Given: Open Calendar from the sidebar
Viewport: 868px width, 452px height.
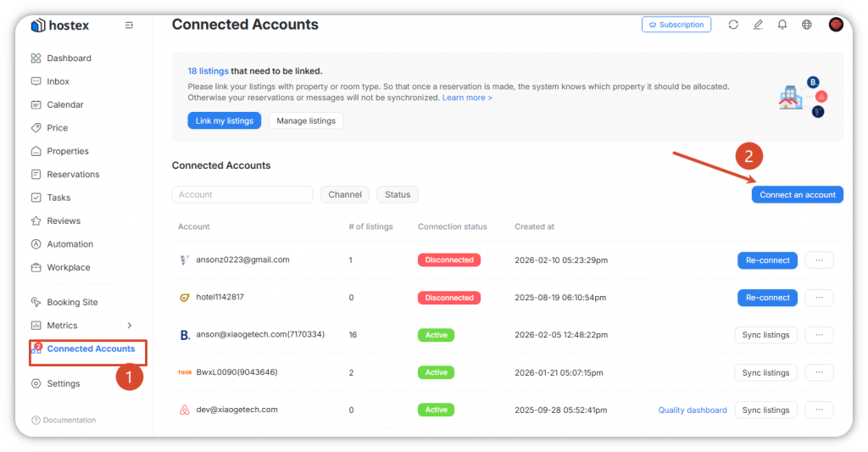Looking at the screenshot, I should coord(65,105).
